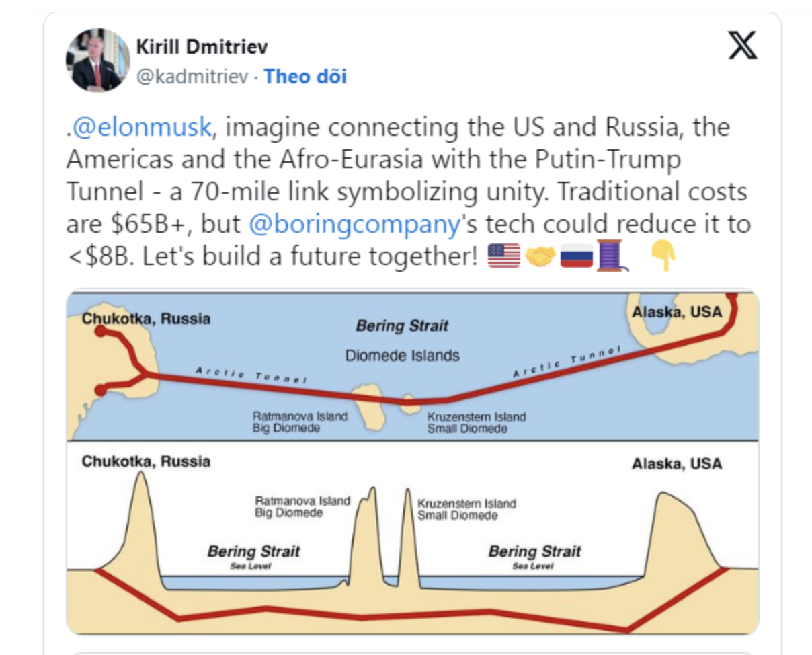This screenshot has width=812, height=655.
Task: Click the pointing down hand emoji
Action: 662,256
